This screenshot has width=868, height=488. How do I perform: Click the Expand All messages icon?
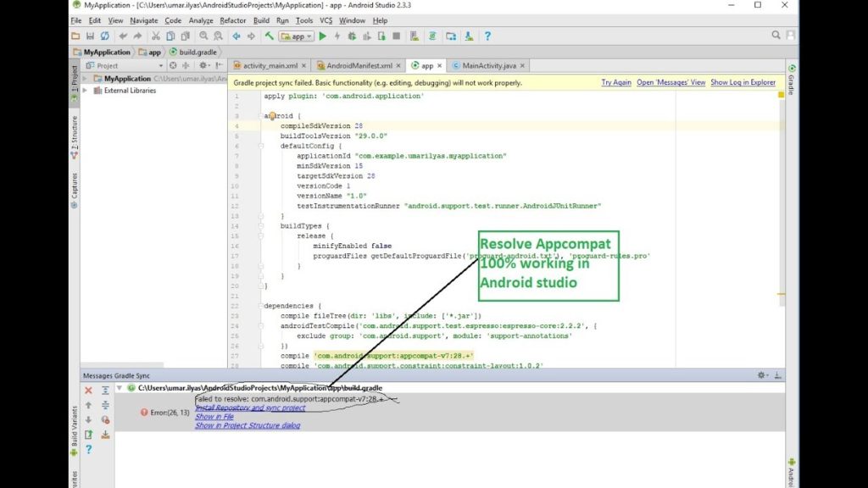[105, 390]
